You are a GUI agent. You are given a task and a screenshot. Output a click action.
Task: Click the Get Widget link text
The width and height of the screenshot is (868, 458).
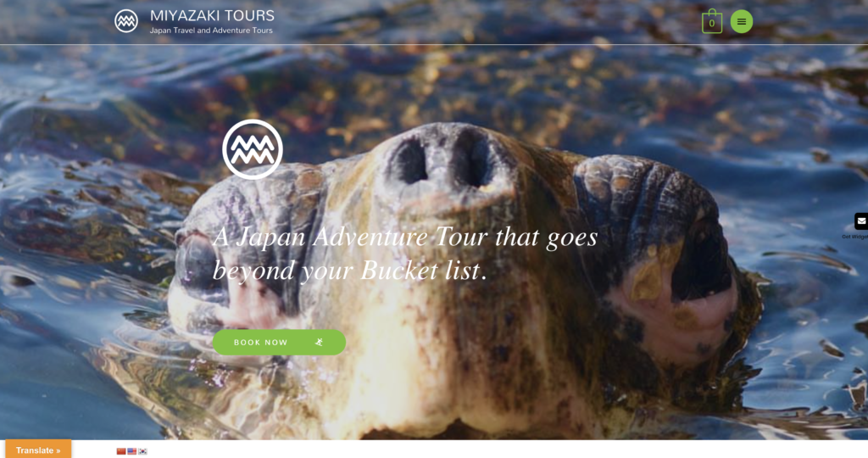(x=854, y=237)
